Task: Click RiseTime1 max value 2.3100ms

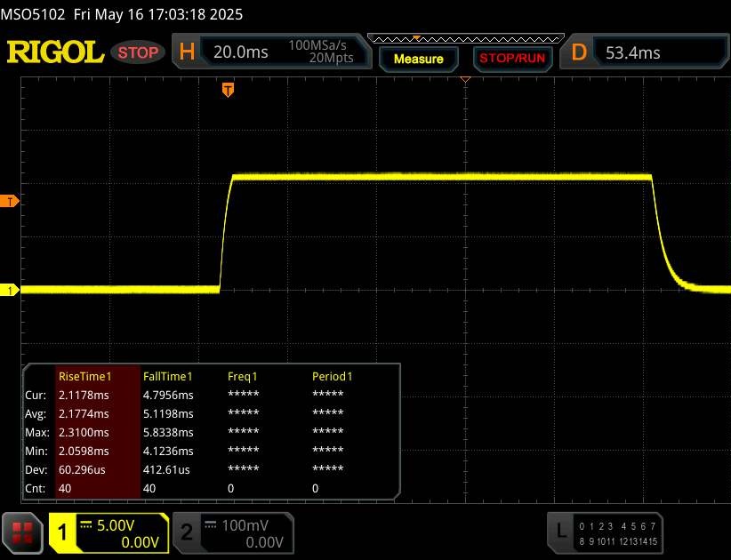Action: point(84,432)
